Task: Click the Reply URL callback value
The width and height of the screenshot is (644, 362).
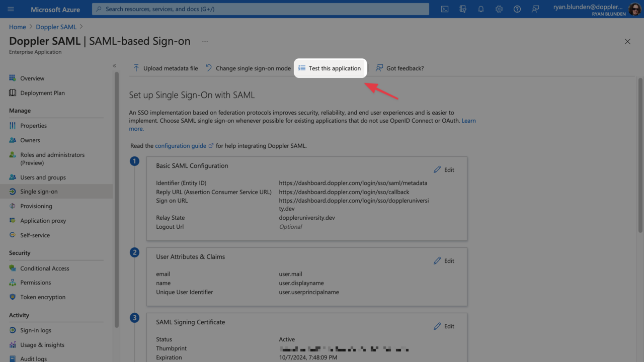Action: tap(344, 192)
